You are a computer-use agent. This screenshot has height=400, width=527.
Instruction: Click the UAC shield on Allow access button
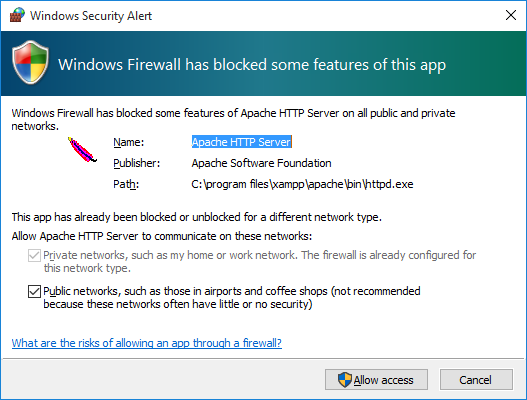344,380
